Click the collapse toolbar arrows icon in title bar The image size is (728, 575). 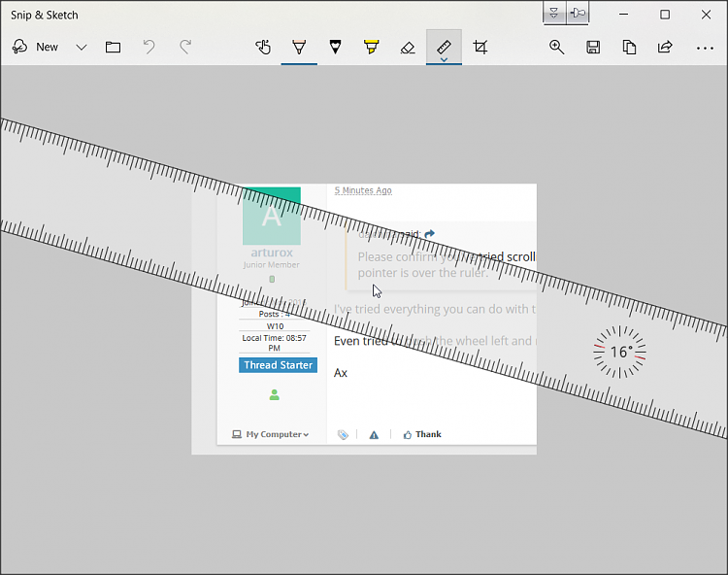554,13
